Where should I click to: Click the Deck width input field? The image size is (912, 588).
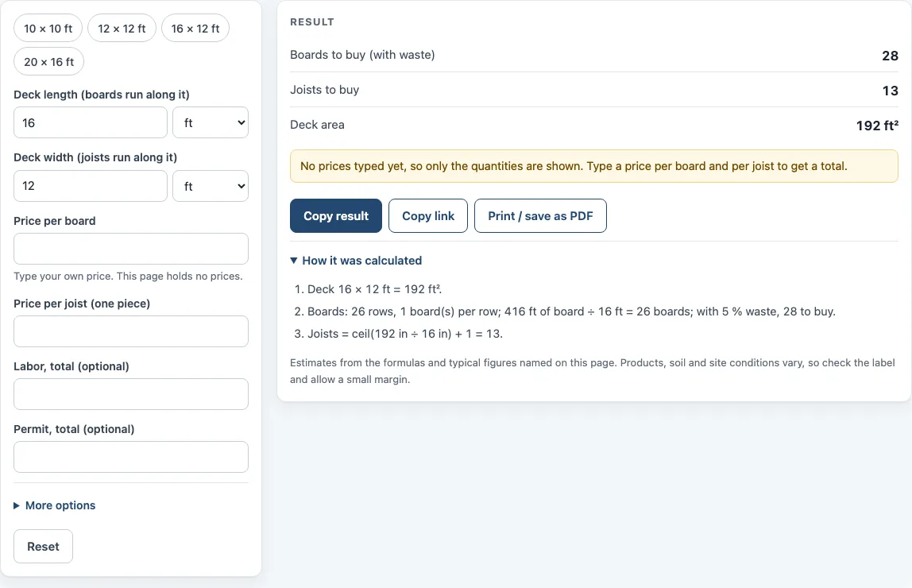point(90,186)
